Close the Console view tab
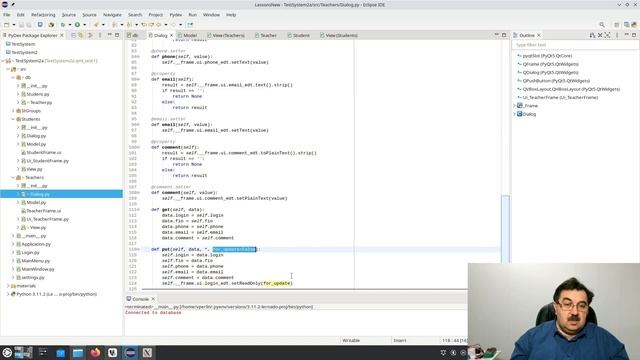The height and width of the screenshot is (360, 640). pyautogui.click(x=153, y=299)
